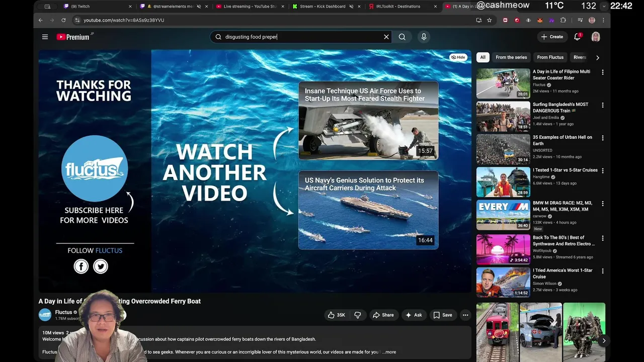Screen dimensions: 644x362
Task: Open menu for Surfing Bangladesh's Train video
Action: [602, 105]
